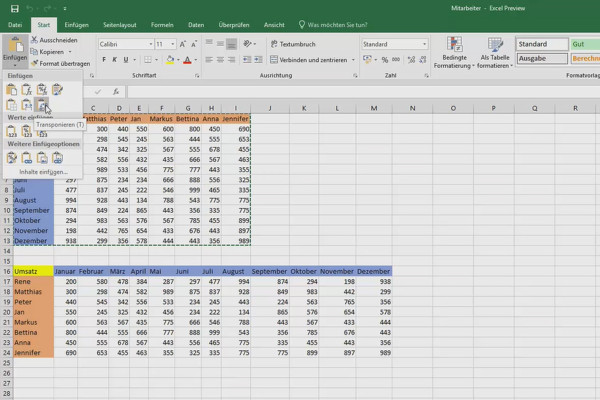Click Inhalte einfügen... menu entry
This screenshot has height=400, width=600.
[x=43, y=172]
